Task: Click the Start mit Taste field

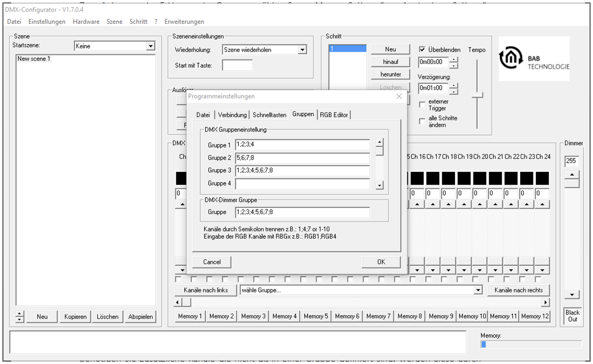Action: point(237,65)
